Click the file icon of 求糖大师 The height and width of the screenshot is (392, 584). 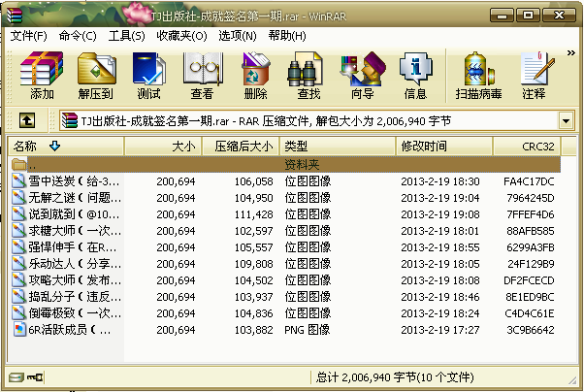pos(18,231)
